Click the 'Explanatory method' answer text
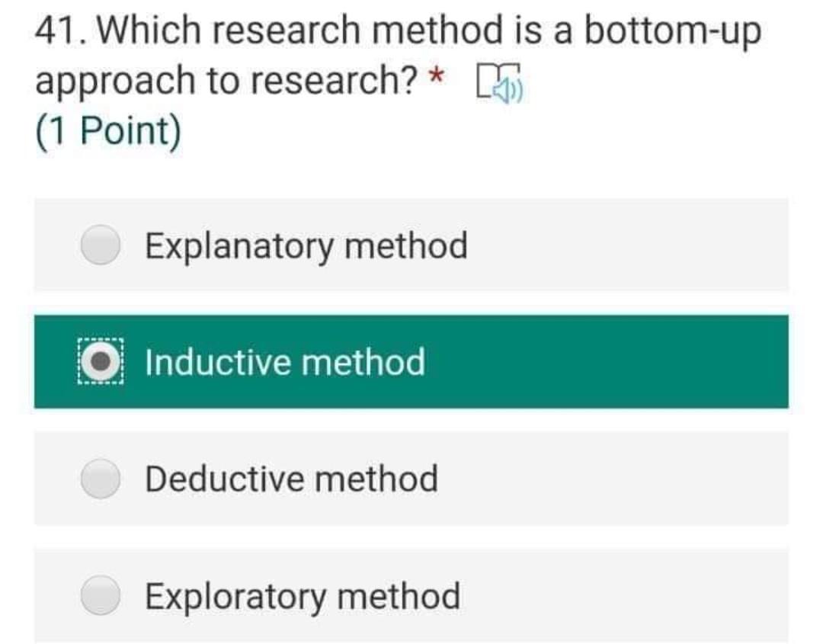 click(306, 245)
